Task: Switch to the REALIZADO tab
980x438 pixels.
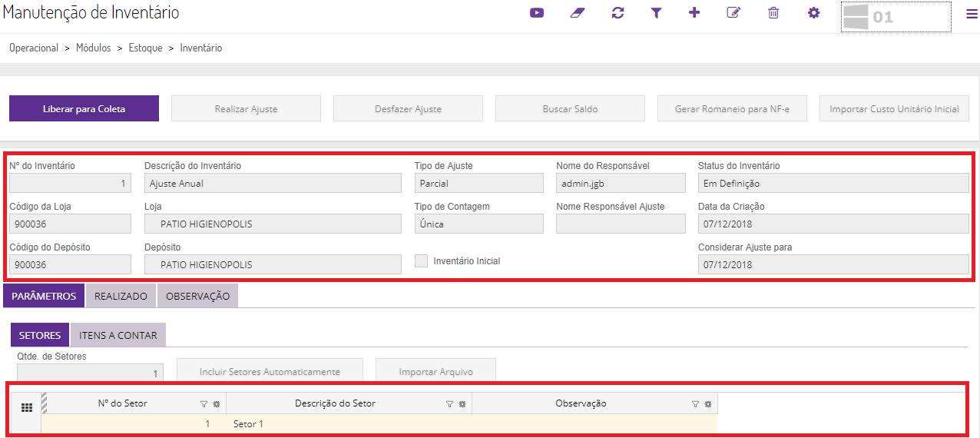Action: [x=121, y=296]
